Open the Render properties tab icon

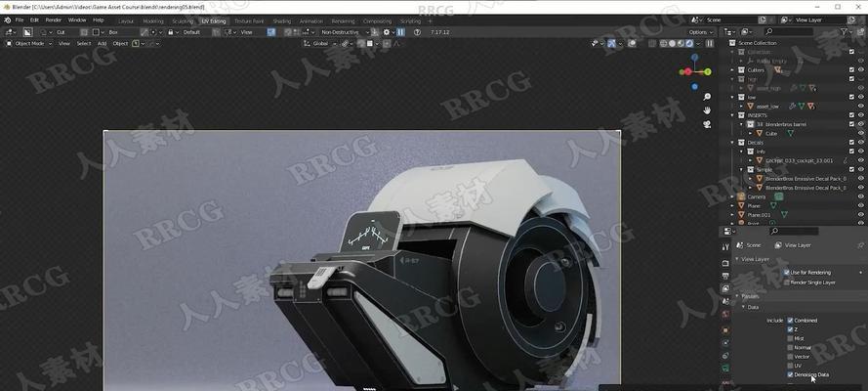pos(725,263)
